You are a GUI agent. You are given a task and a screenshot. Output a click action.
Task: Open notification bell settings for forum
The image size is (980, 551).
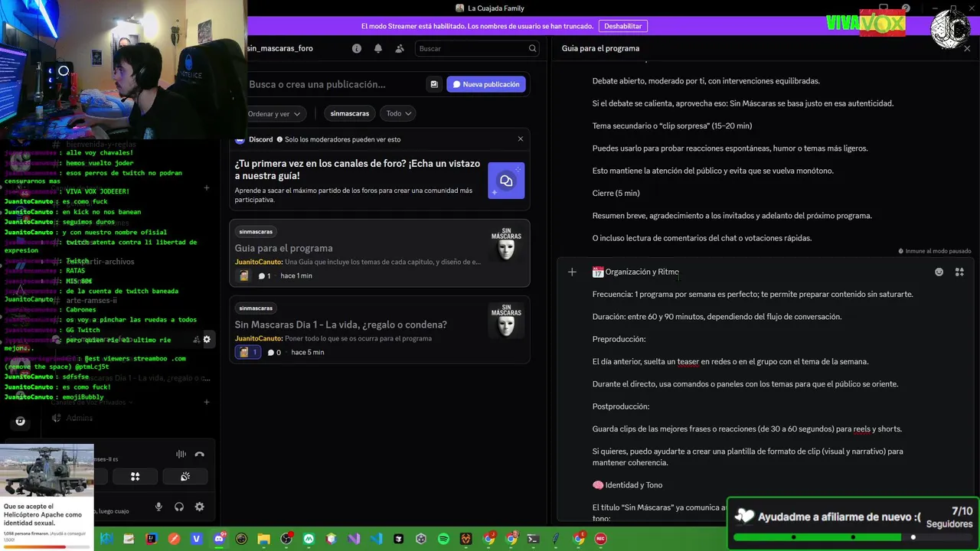378,48
